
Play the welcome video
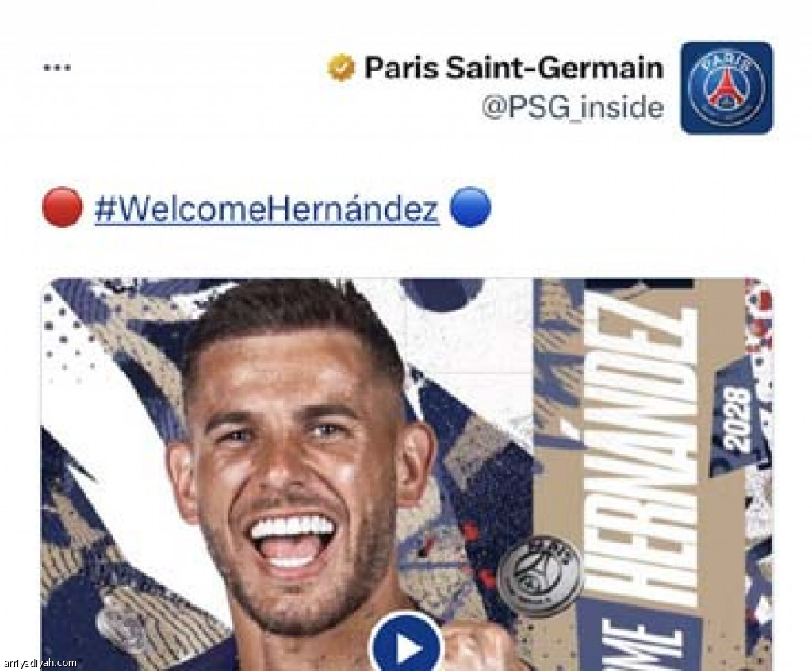tap(406, 644)
